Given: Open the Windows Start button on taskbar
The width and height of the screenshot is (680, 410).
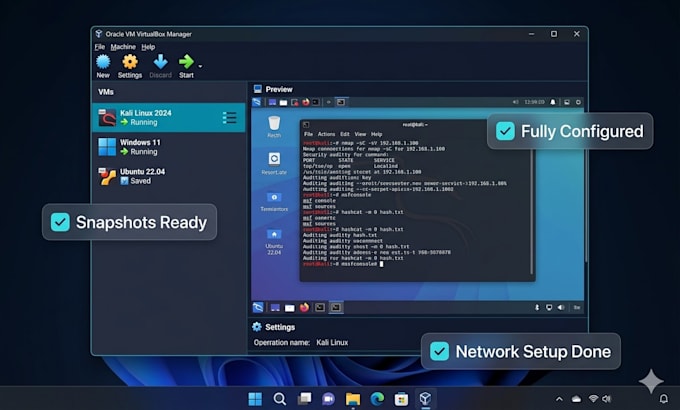Looking at the screenshot, I should (255, 399).
